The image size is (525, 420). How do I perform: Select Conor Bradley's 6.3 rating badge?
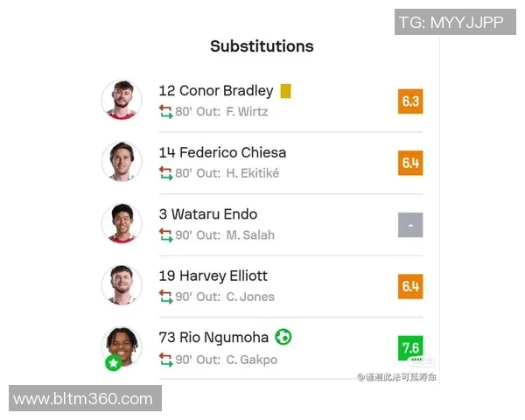[410, 101]
